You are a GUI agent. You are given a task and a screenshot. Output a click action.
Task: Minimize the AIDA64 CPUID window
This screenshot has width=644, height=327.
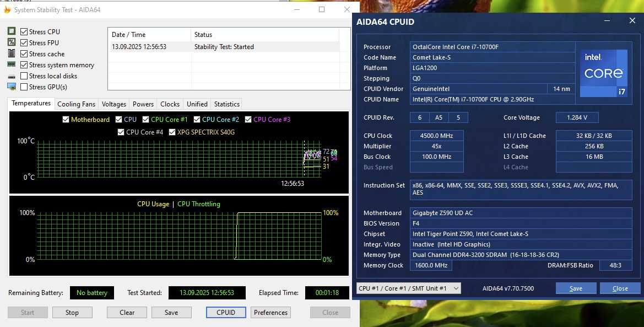coord(608,20)
